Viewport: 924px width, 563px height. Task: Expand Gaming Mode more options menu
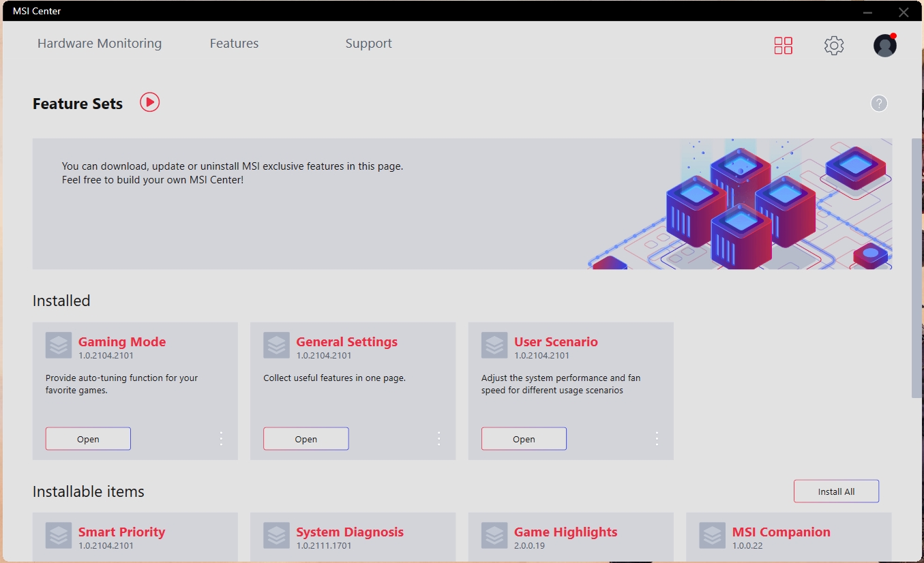[221, 438]
